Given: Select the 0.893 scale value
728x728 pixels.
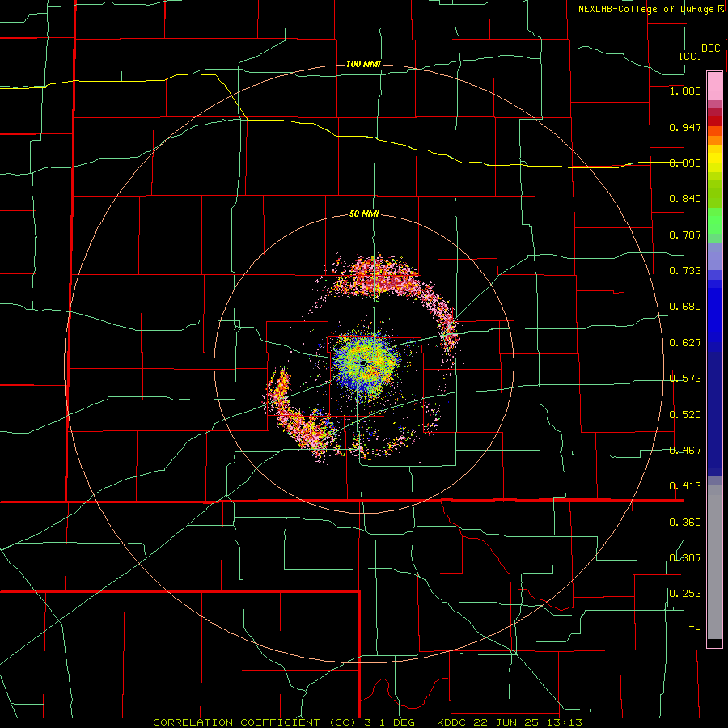Looking at the screenshot, I should tap(685, 163).
